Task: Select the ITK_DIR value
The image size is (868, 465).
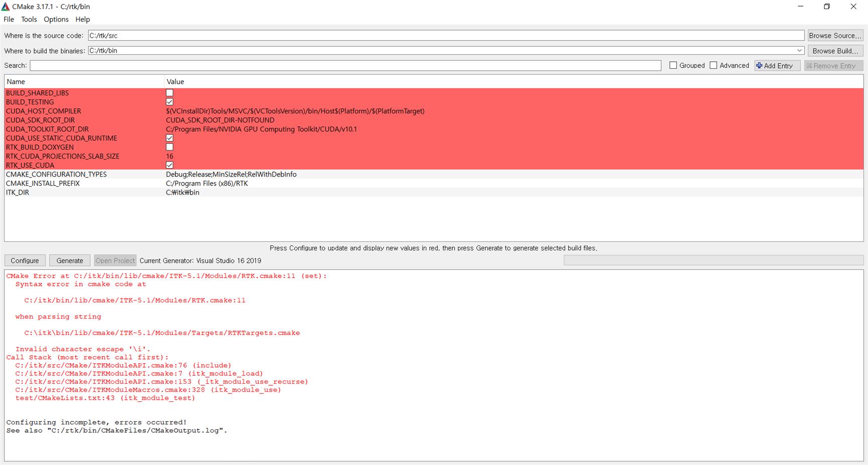Action: point(183,192)
